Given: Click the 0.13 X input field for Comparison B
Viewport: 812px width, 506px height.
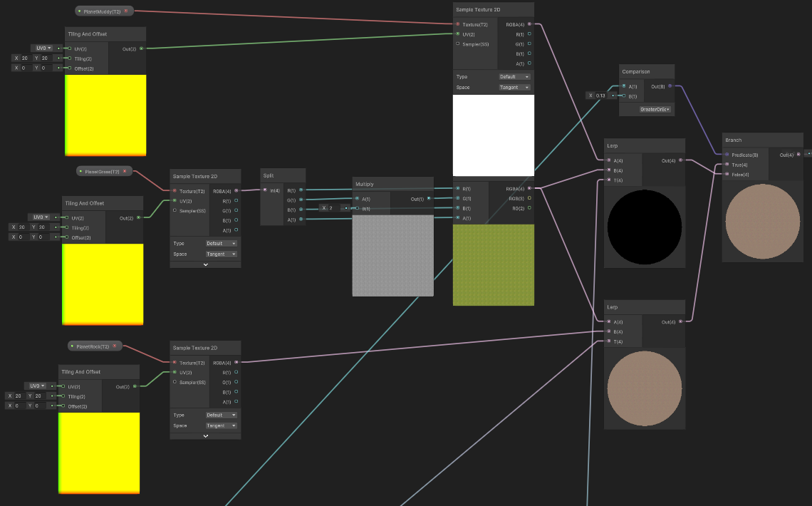Looking at the screenshot, I should point(599,95).
